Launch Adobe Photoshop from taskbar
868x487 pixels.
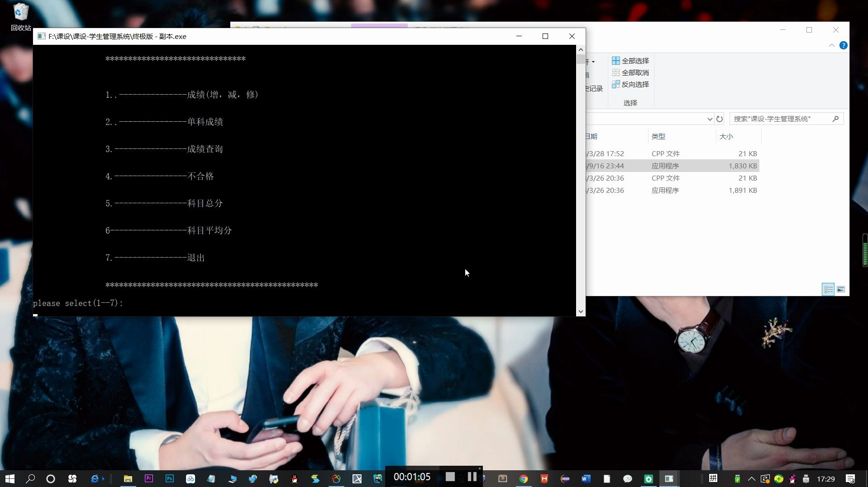point(170,478)
